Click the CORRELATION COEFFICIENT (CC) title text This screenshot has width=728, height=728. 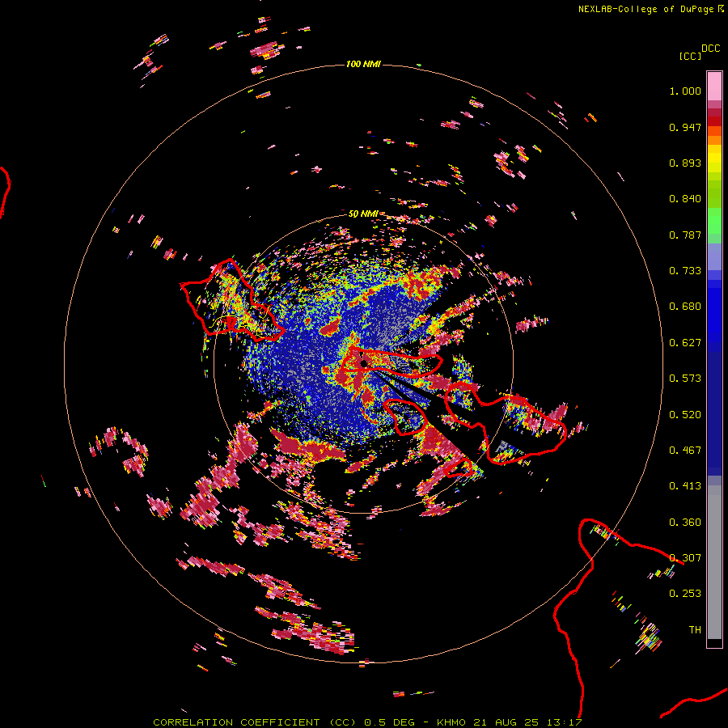(x=255, y=722)
